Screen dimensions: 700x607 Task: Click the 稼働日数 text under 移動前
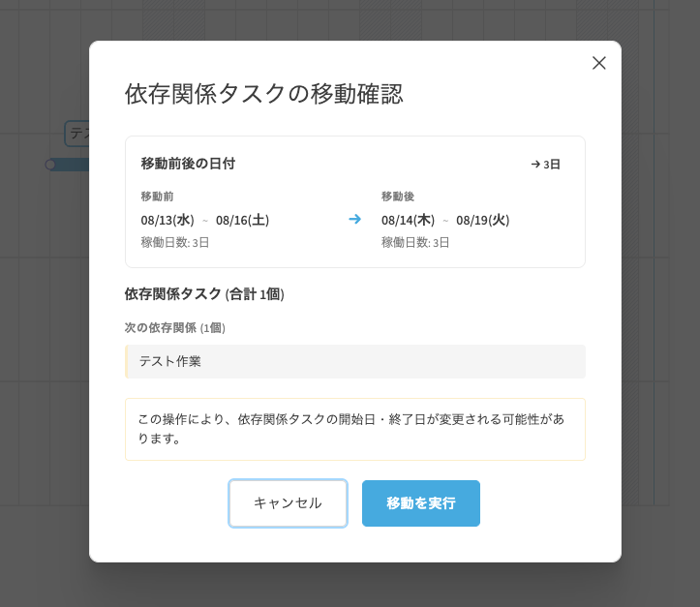[175, 242]
